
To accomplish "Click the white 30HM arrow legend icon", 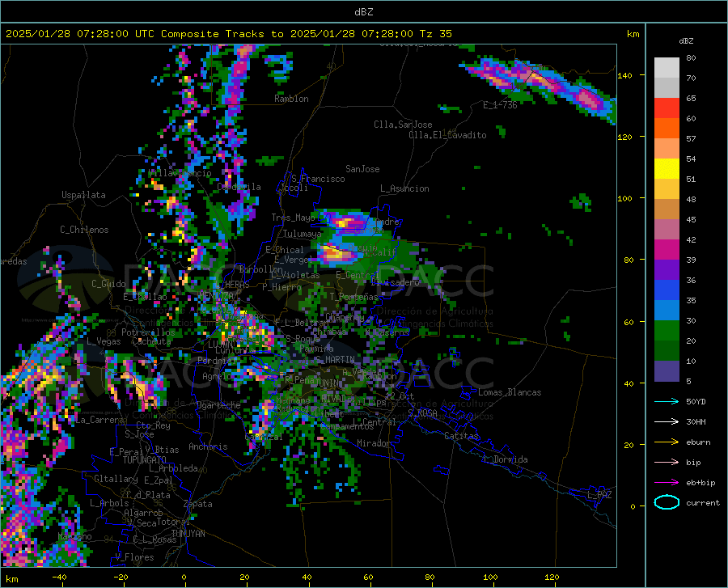I will [667, 421].
